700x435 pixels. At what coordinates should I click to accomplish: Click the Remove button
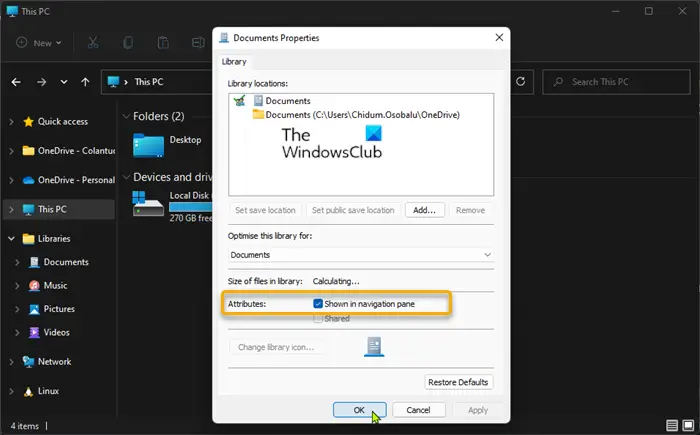click(470, 210)
